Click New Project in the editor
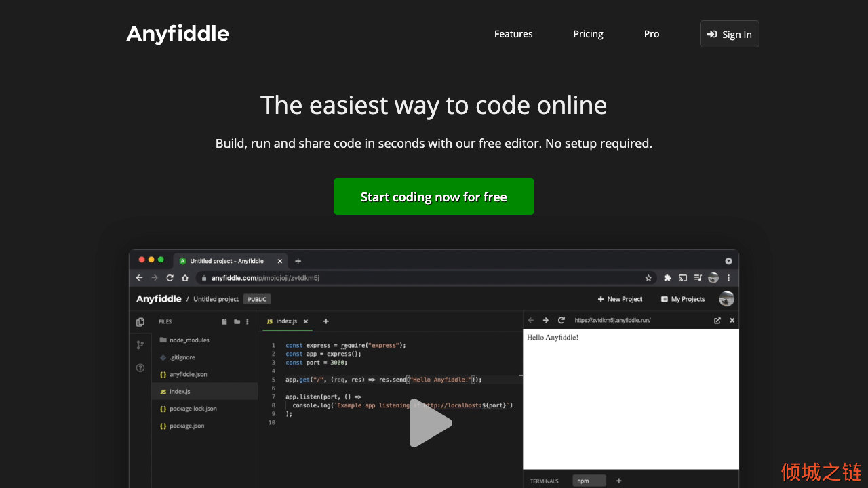The width and height of the screenshot is (868, 488). coord(620,299)
